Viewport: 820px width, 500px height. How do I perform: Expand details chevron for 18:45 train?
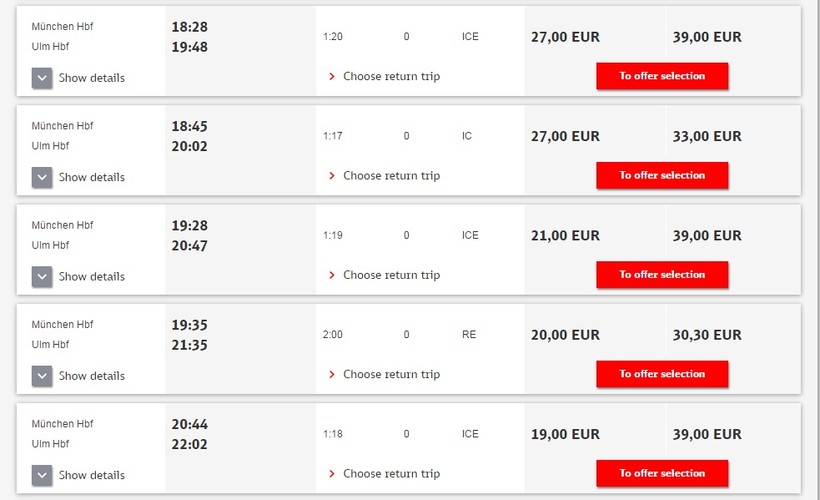coord(42,177)
